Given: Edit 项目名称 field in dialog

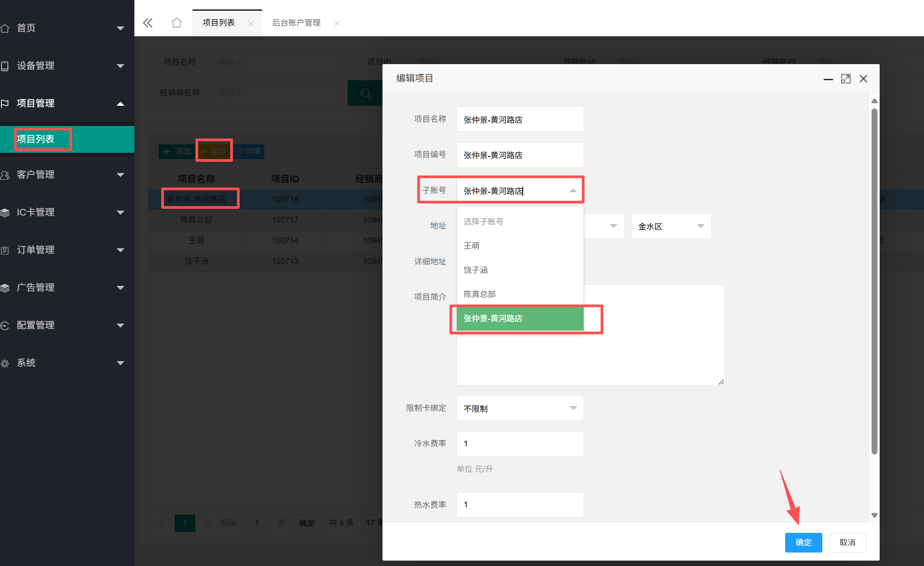Looking at the screenshot, I should click(520, 119).
